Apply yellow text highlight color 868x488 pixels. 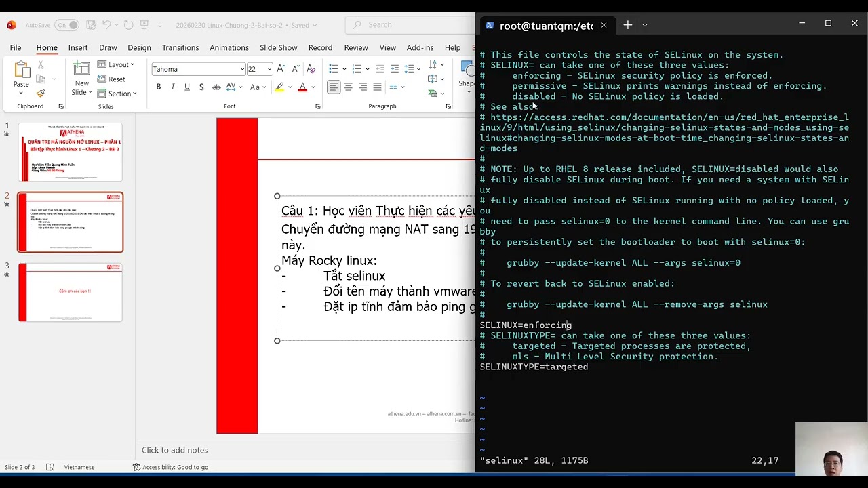click(x=279, y=87)
